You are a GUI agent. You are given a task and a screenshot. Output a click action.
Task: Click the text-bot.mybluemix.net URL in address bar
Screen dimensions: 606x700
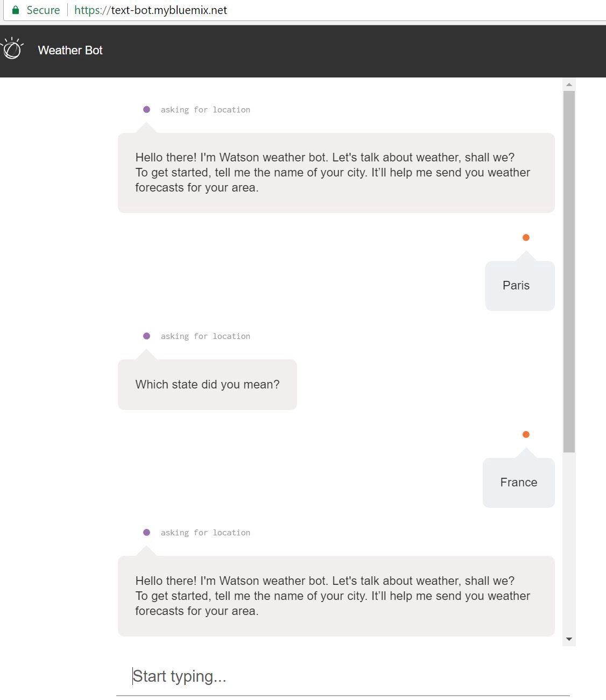[x=151, y=10]
